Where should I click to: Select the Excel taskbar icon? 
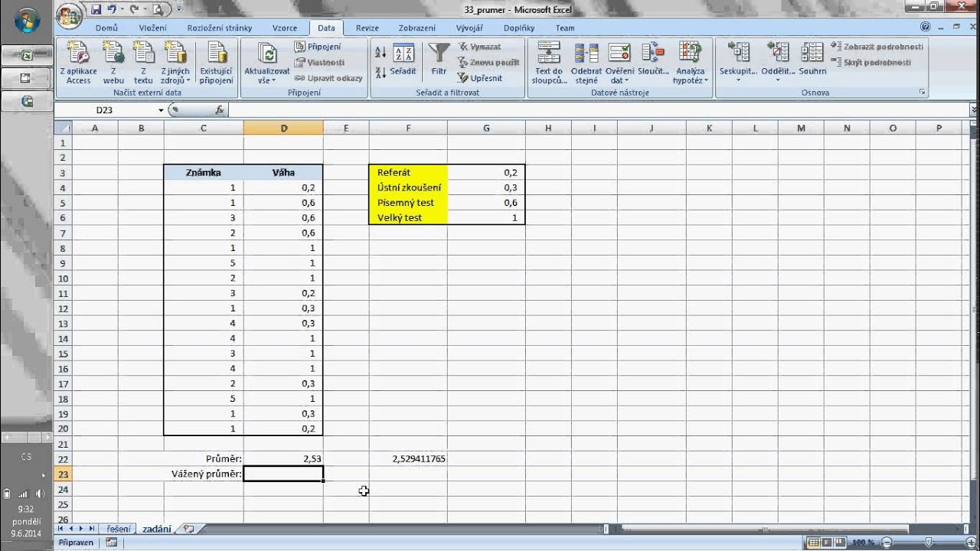click(27, 55)
